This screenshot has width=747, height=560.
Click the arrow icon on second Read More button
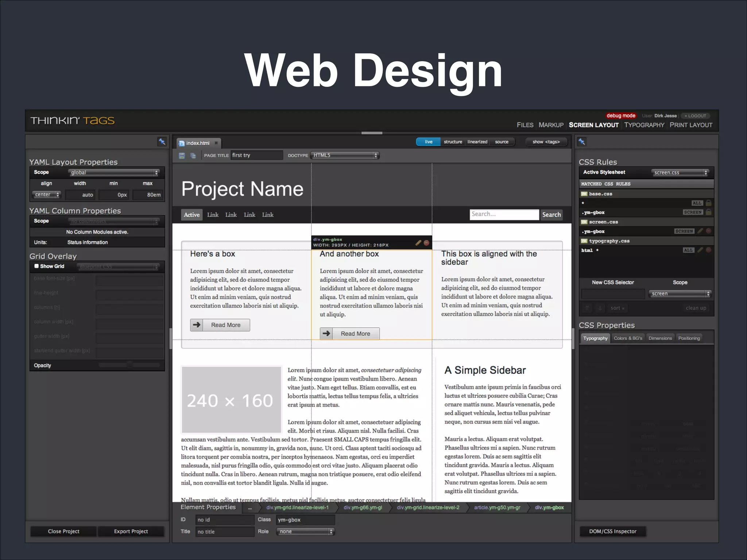(326, 334)
